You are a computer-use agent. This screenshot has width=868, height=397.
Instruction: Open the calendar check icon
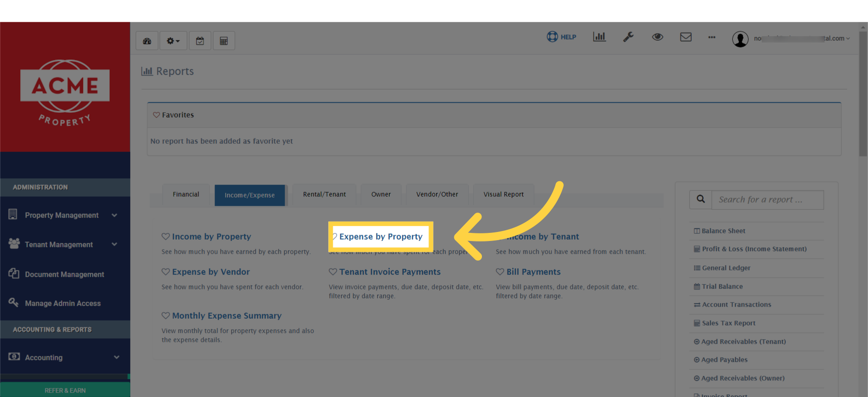pyautogui.click(x=200, y=41)
